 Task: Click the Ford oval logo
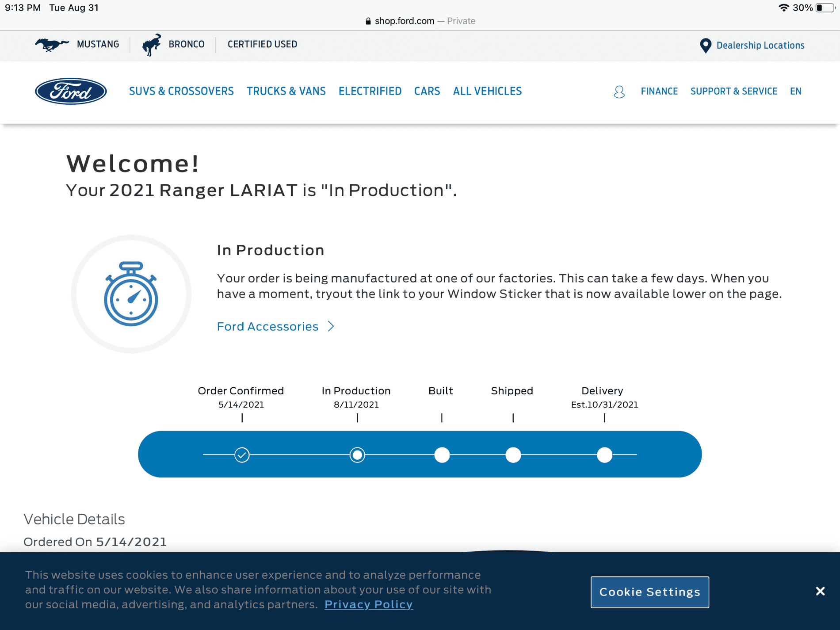pos(71,91)
